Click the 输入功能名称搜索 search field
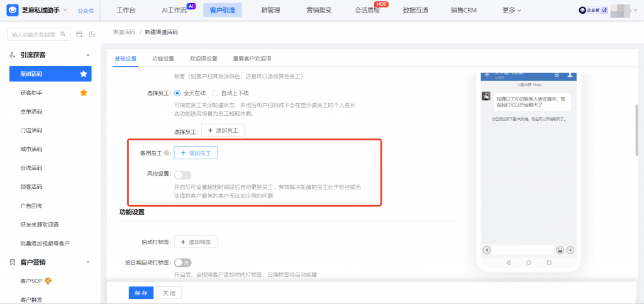This screenshot has width=644, height=304. 39,35
